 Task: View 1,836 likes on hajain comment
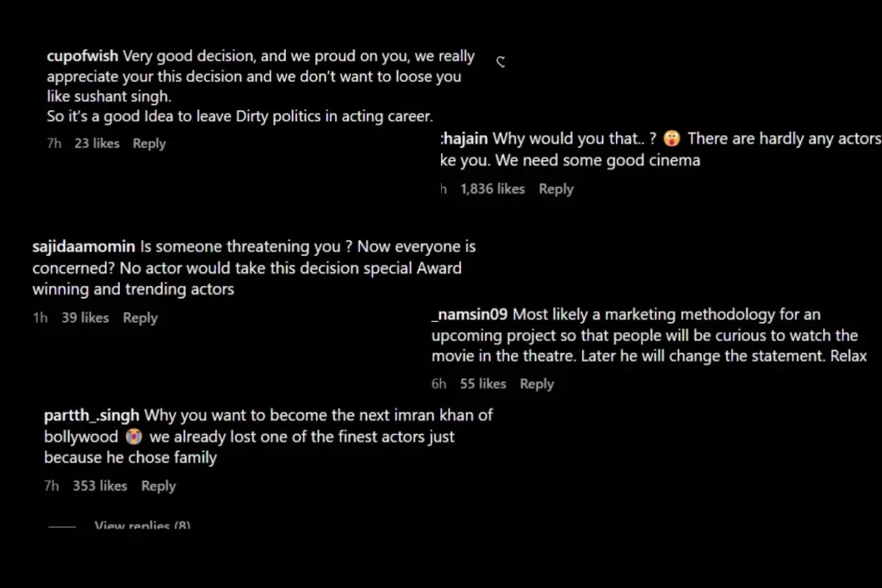(492, 189)
